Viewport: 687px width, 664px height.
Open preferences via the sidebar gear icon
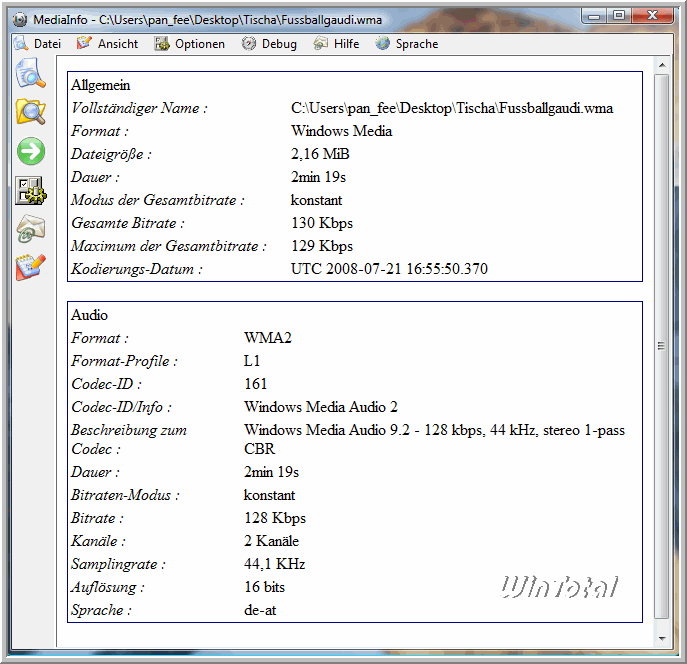pos(30,190)
